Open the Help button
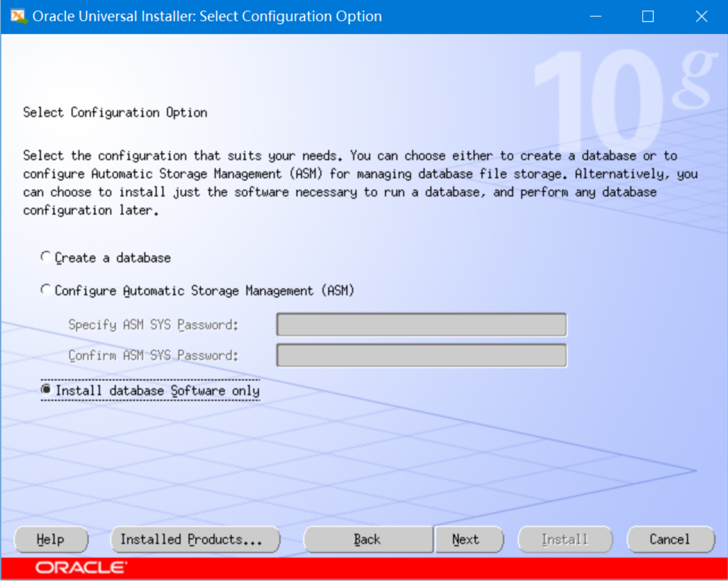The width and height of the screenshot is (728, 581). [x=51, y=539]
